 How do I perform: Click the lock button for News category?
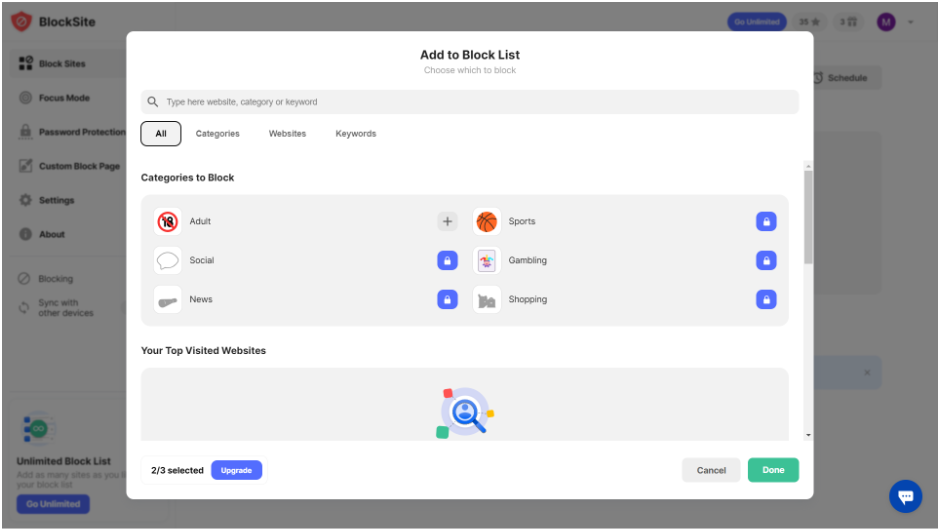coord(447,299)
